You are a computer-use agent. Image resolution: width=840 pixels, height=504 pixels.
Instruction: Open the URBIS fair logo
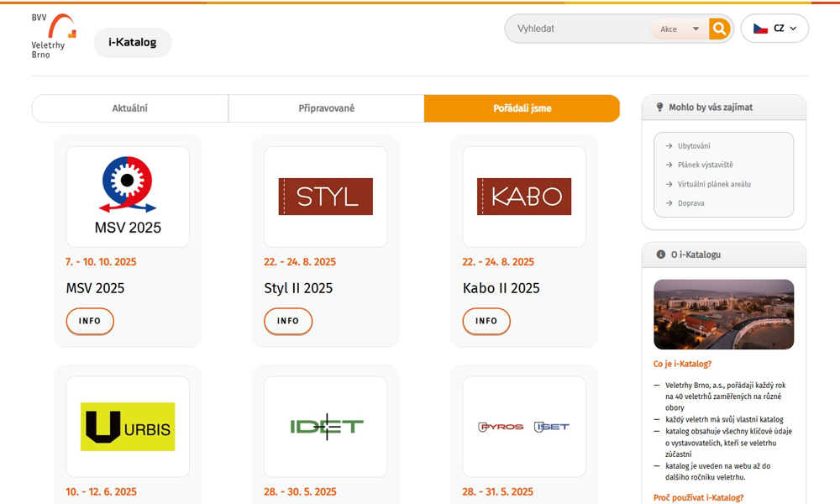128,427
